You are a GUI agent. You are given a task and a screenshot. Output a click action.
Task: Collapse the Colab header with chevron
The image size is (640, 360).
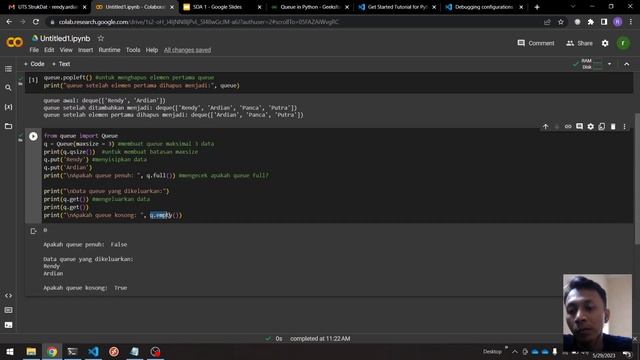pos(627,64)
